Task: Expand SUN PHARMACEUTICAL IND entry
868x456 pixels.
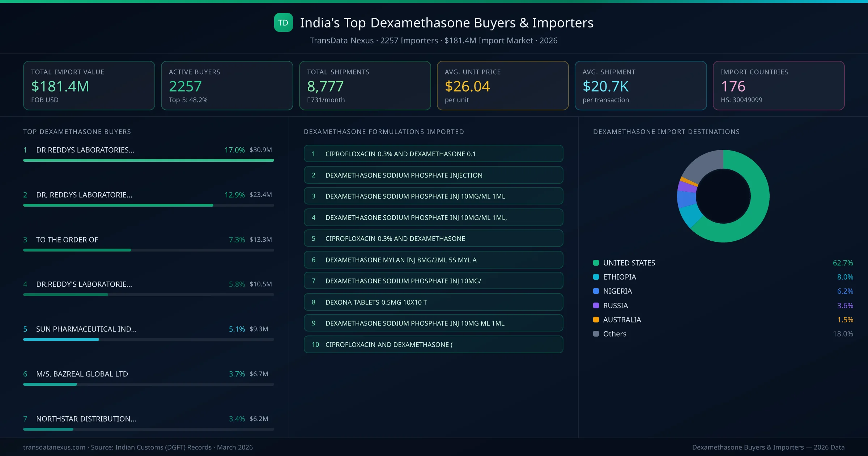Action: click(86, 329)
